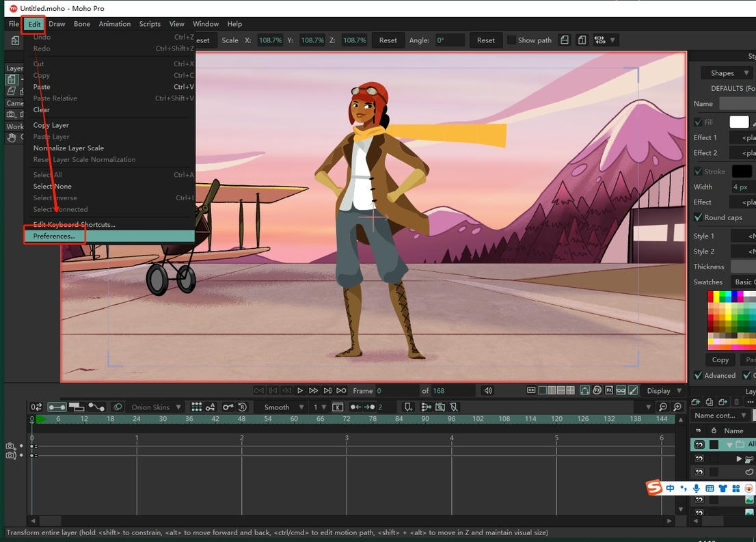Hide the All folder layer using its eye icon
The height and width of the screenshot is (542, 756).
click(x=699, y=444)
